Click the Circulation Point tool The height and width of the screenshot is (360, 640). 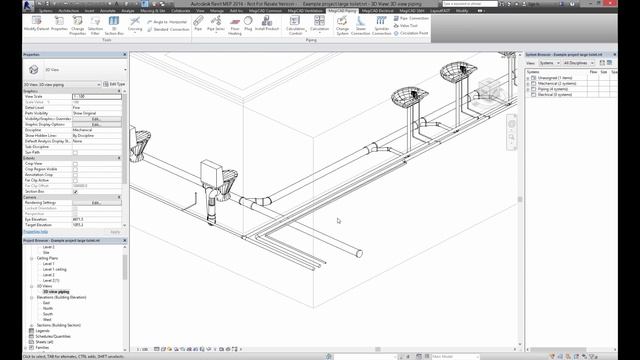pos(411,33)
